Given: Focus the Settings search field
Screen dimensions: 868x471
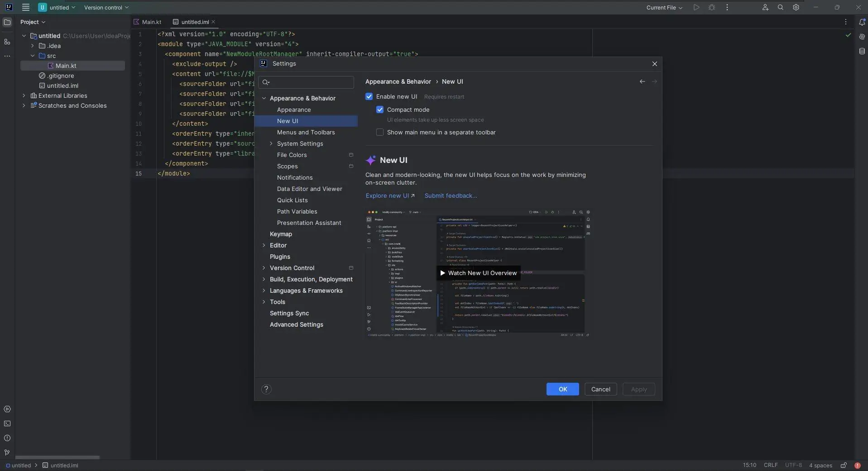Looking at the screenshot, I should pos(306,82).
